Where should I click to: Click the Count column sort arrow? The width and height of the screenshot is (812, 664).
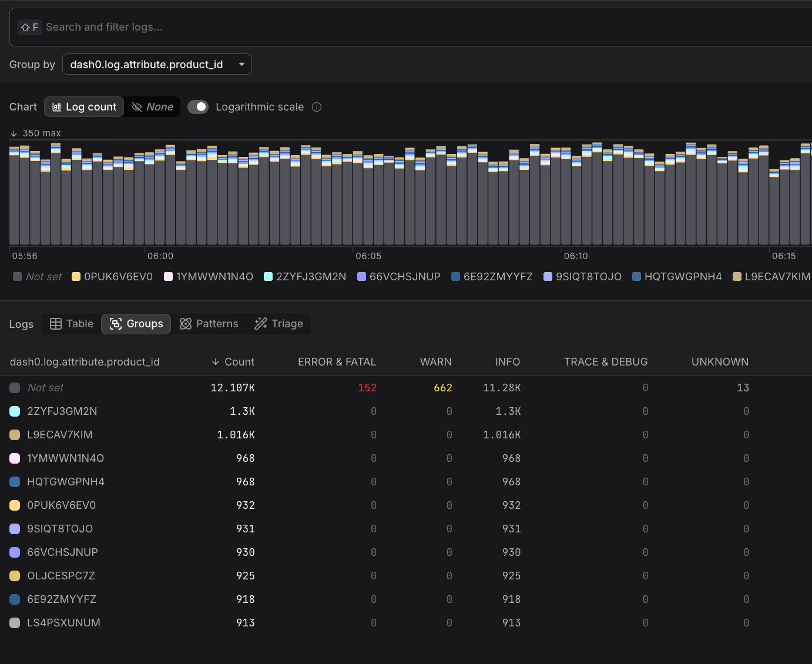coord(216,362)
